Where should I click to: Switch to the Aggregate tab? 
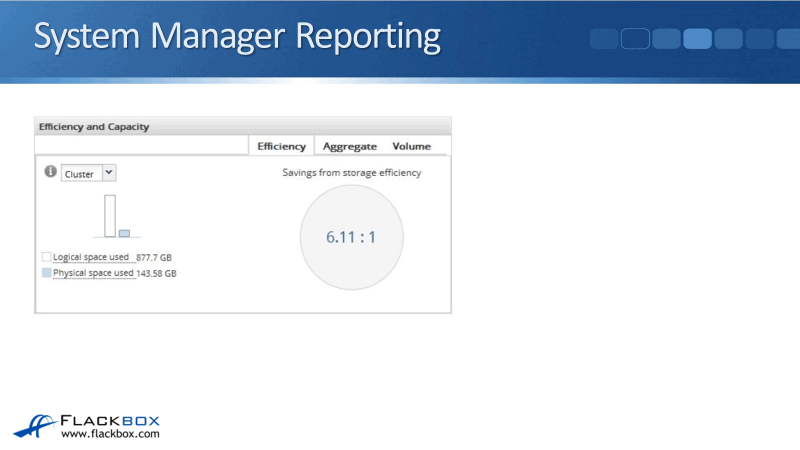pos(349,146)
